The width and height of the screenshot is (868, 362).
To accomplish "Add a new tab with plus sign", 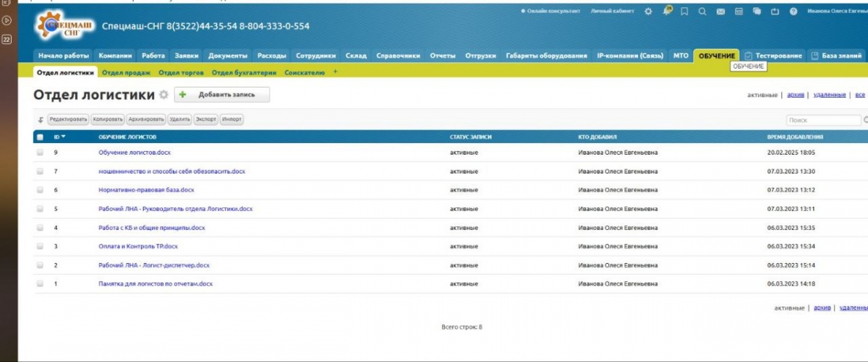I will 335,72.
